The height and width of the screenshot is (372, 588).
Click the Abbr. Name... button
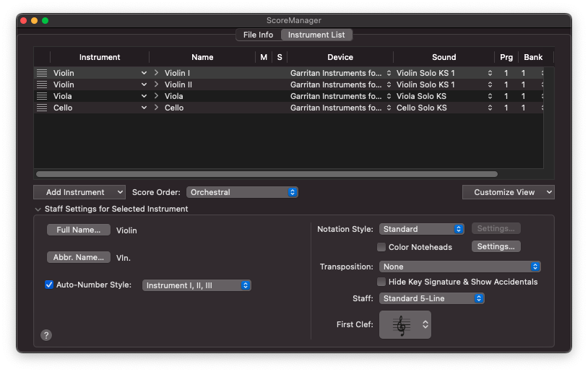79,257
